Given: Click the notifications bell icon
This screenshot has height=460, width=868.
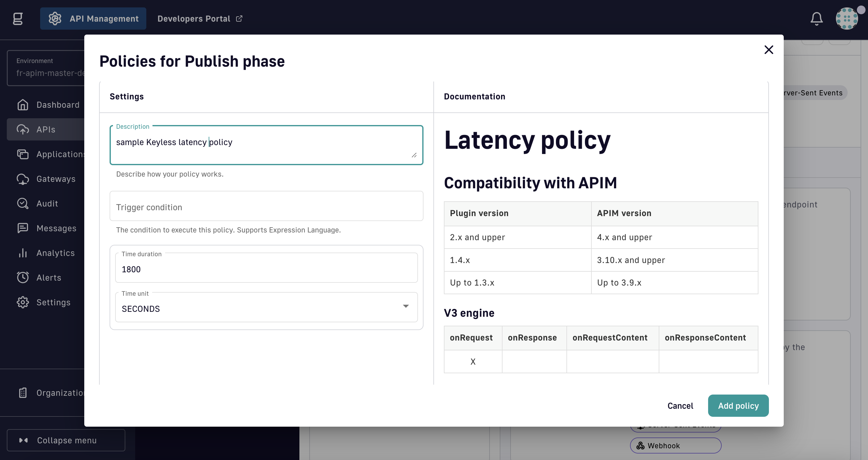Looking at the screenshot, I should pos(816,19).
